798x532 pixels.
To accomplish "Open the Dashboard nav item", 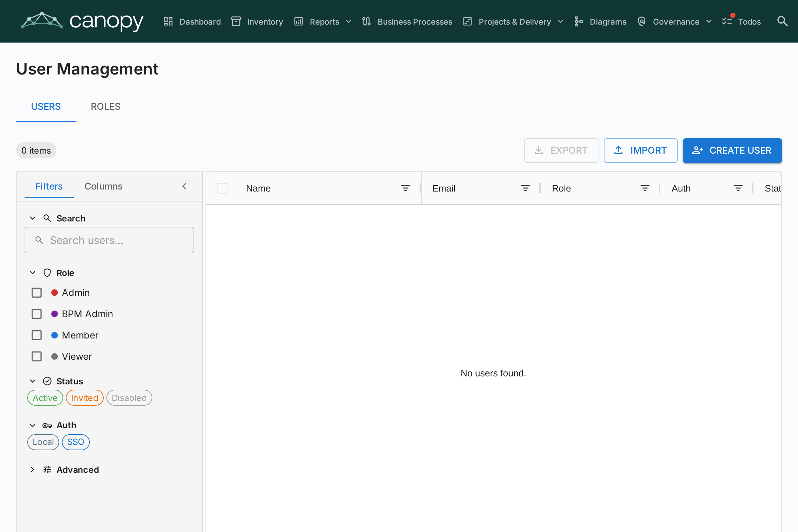I will tap(192, 22).
